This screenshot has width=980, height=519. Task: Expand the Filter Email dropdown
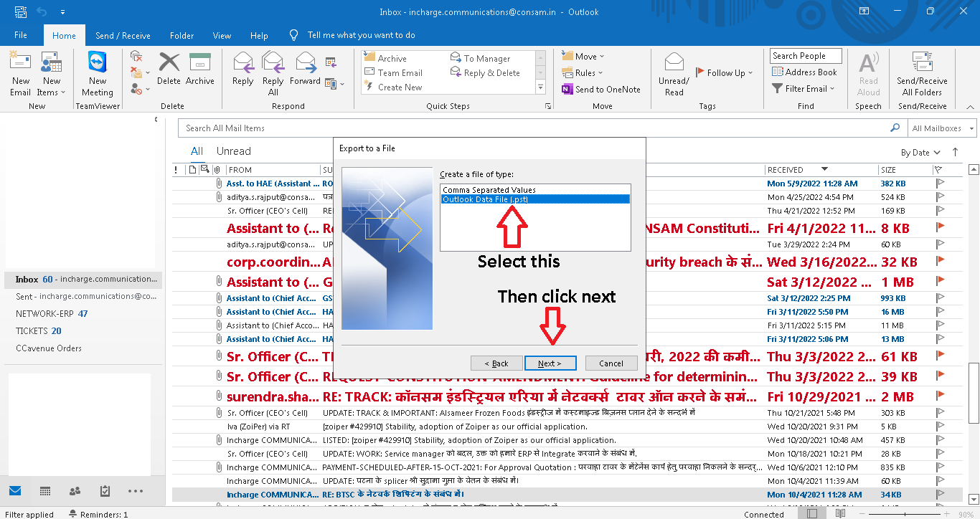[x=804, y=88]
